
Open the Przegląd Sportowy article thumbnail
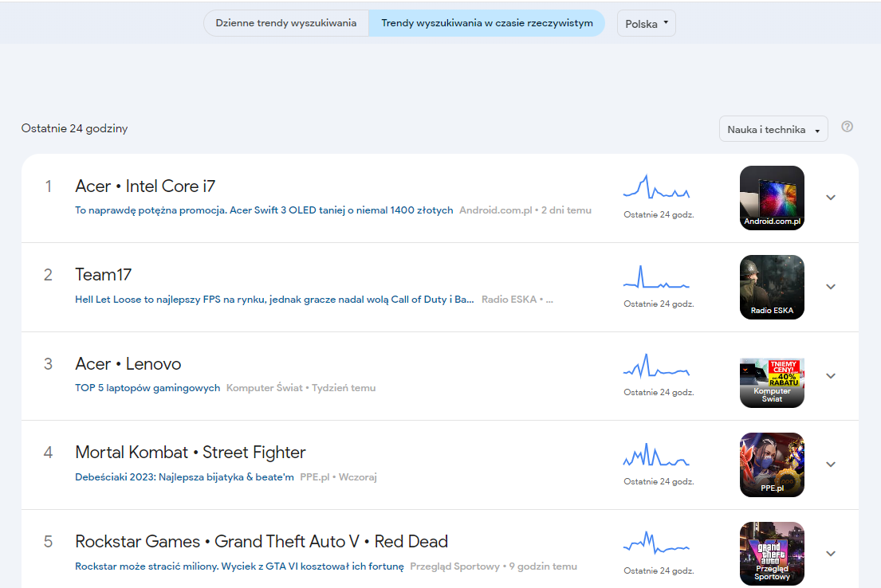(772, 554)
